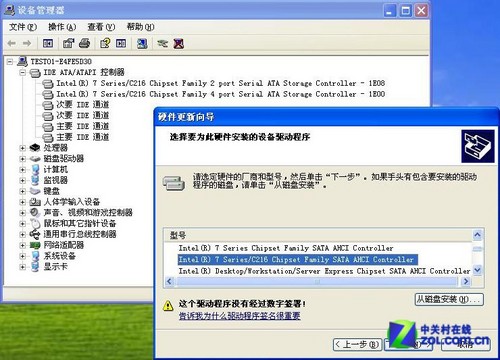The height and width of the screenshot is (360, 500).
Task: Click the 从磁盘安装(H)... button
Action: (449, 299)
